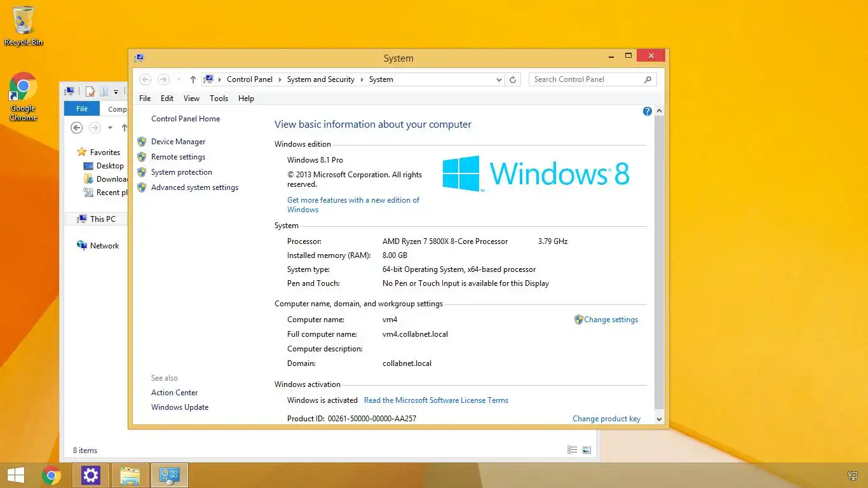Viewport: 868px width, 488px height.
Task: Open Advanced system settings
Action: pyautogui.click(x=194, y=187)
